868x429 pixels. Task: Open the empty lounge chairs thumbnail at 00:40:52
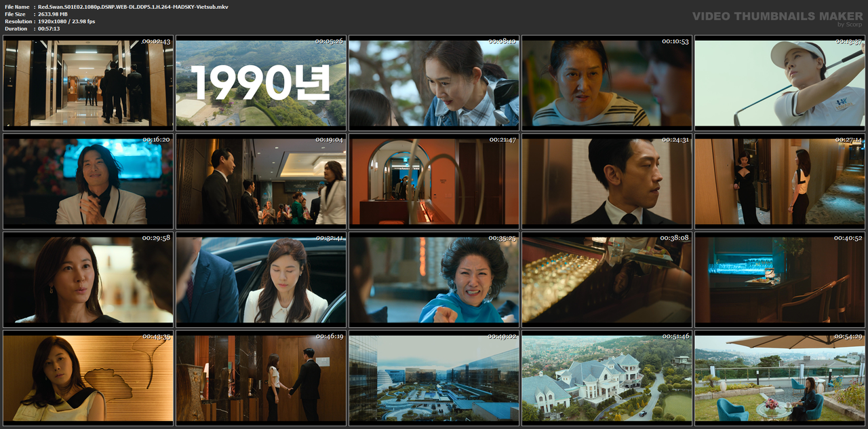tap(780, 280)
